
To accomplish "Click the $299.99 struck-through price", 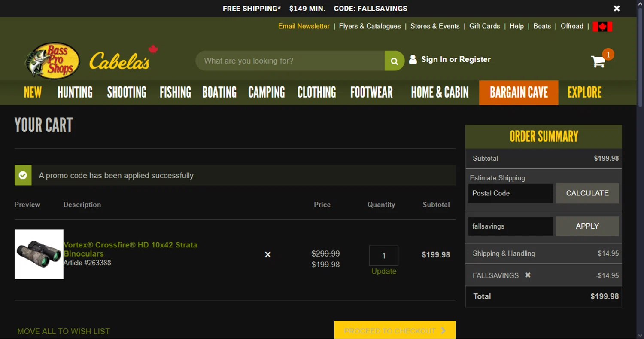I will point(325,253).
